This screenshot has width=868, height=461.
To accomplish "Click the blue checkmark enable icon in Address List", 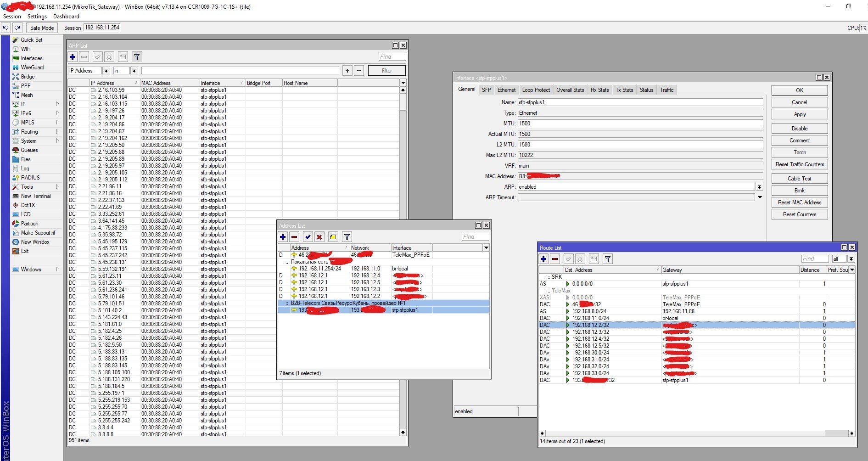I will (x=308, y=237).
